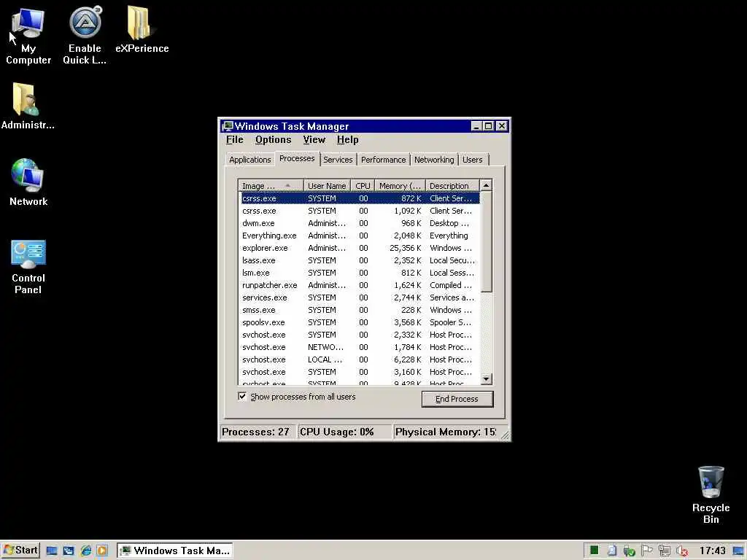
Task: Select the lsass.exe process
Action: (x=359, y=260)
